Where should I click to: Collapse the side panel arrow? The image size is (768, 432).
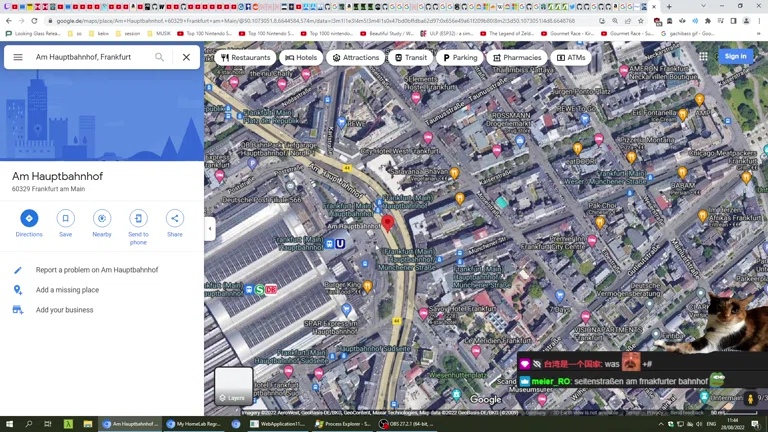tap(210, 228)
